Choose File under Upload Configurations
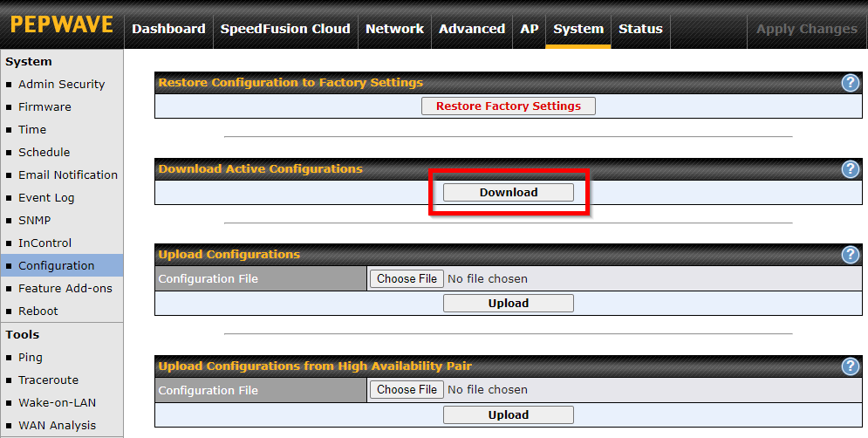Image resolution: width=868 pixels, height=438 pixels. [407, 278]
